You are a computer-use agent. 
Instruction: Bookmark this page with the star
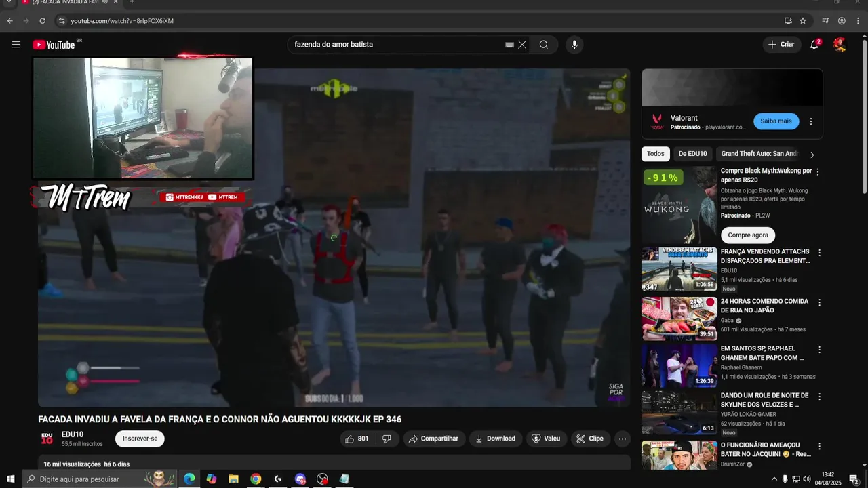(x=803, y=21)
